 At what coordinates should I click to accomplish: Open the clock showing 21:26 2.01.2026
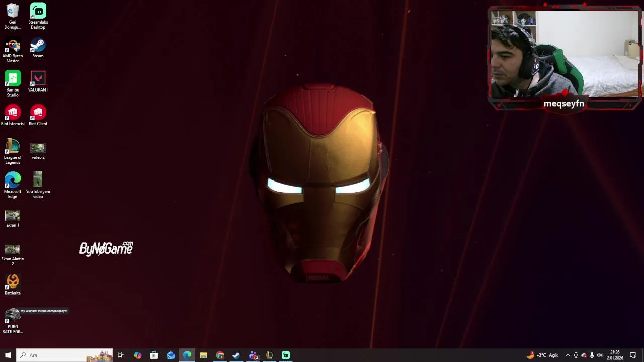pyautogui.click(x=615, y=355)
